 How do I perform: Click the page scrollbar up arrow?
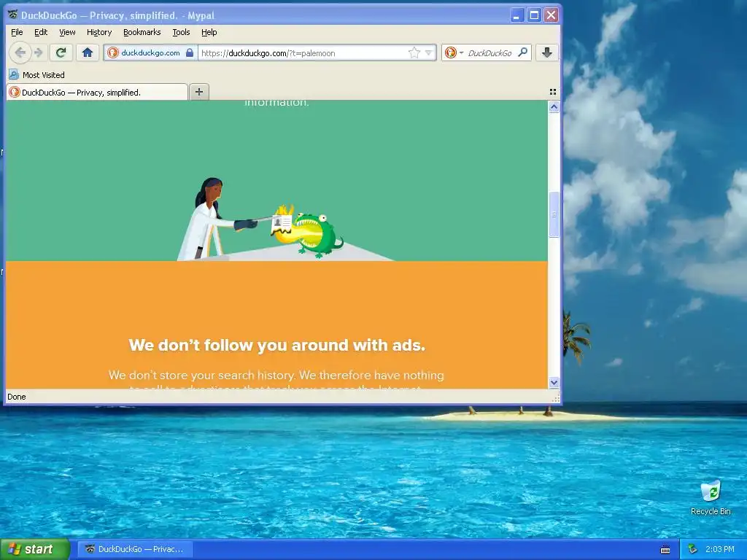(x=554, y=107)
